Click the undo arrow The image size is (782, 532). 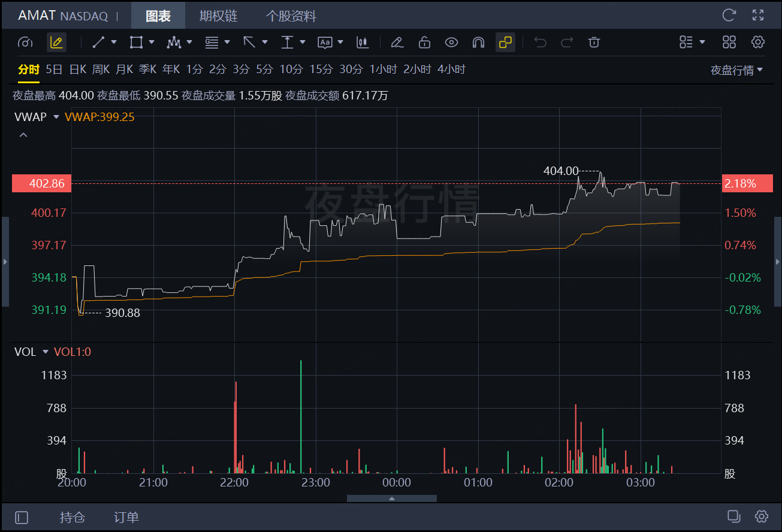coord(541,43)
